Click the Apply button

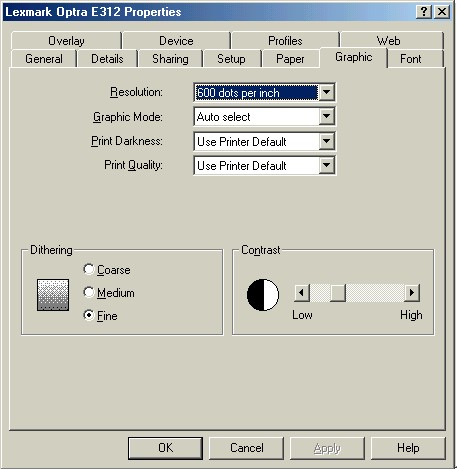click(x=327, y=448)
